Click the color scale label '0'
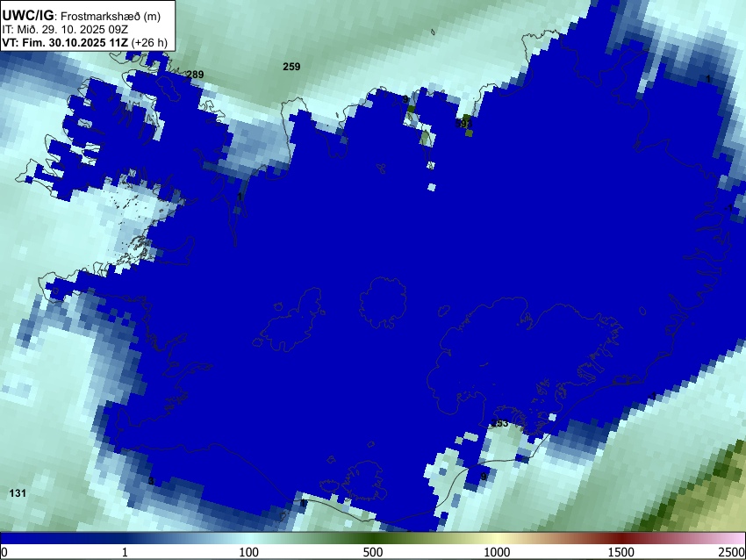 (4, 552)
